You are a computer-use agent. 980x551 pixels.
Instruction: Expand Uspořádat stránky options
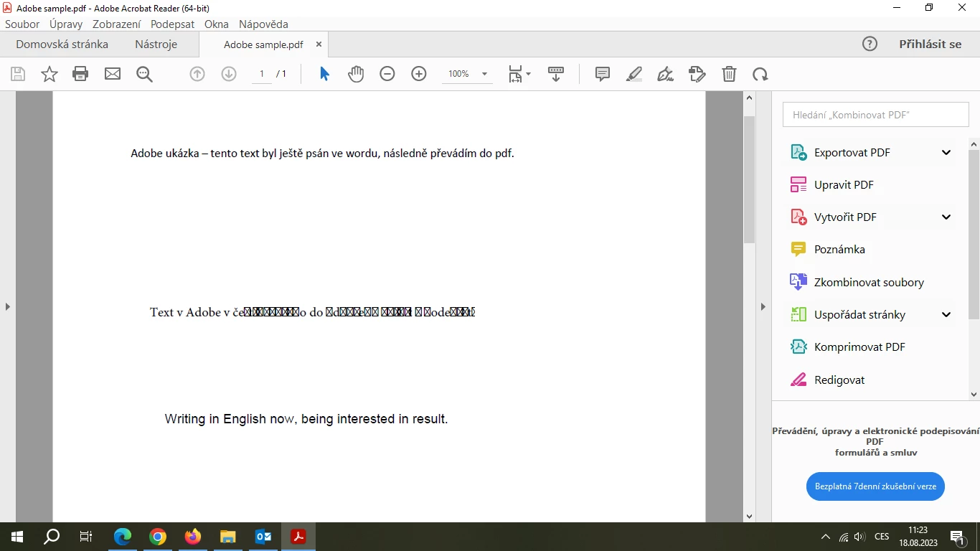[946, 314]
